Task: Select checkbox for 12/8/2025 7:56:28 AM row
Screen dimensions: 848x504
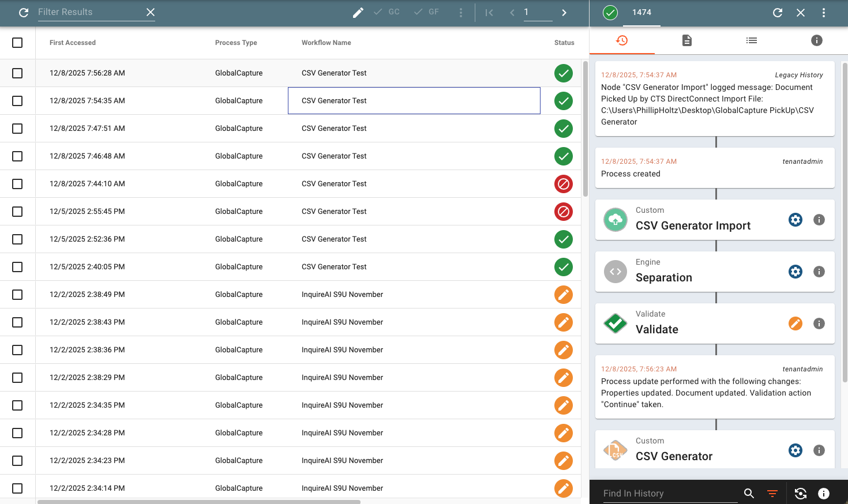Action: 17,73
